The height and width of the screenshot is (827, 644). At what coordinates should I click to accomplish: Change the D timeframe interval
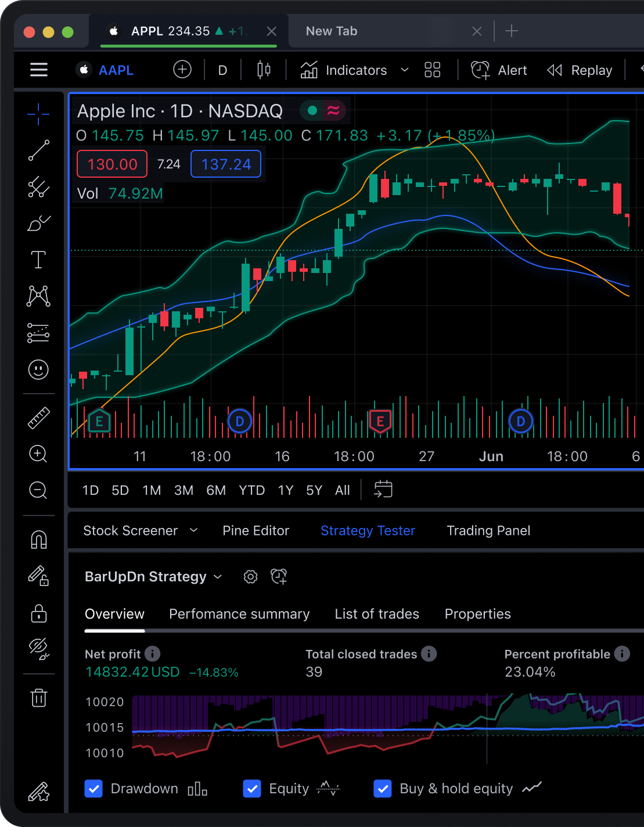coord(222,70)
